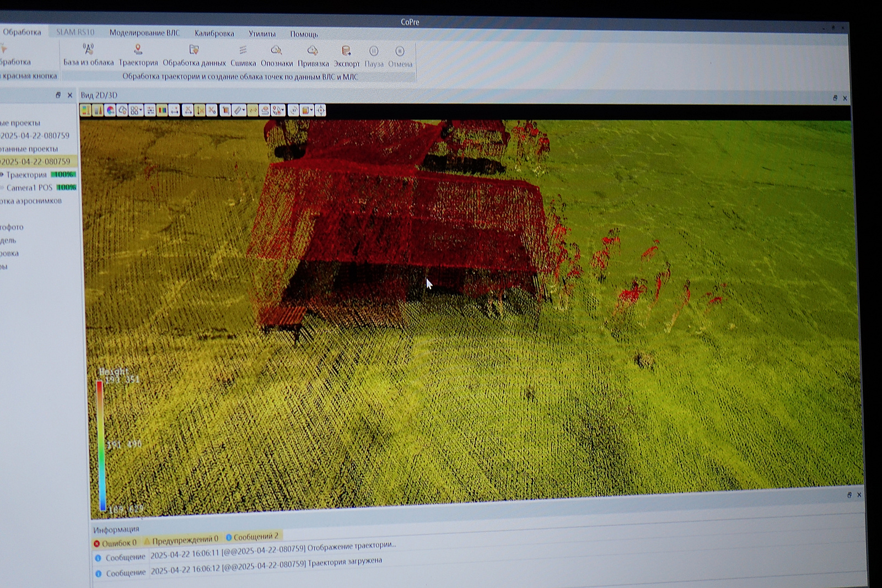The image size is (882, 588).
Task: Switch to the Утилиты ribbon tab
Action: 262,34
